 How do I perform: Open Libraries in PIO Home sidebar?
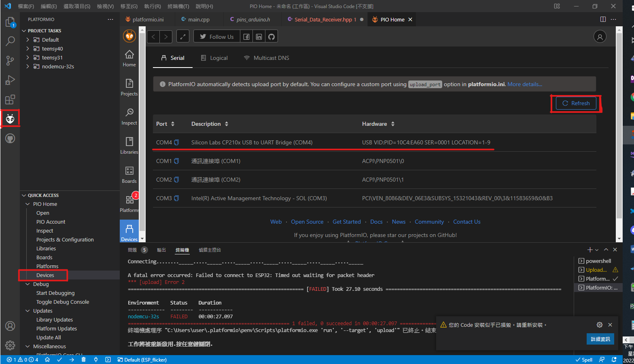tap(129, 146)
